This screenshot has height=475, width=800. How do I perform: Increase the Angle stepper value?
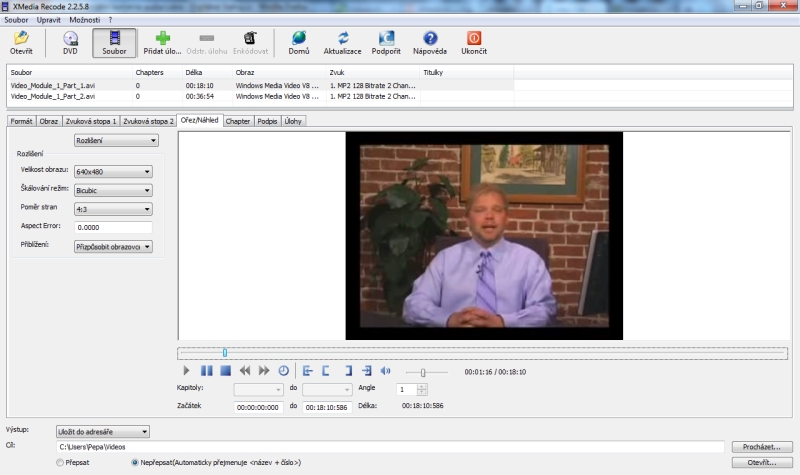(x=422, y=387)
